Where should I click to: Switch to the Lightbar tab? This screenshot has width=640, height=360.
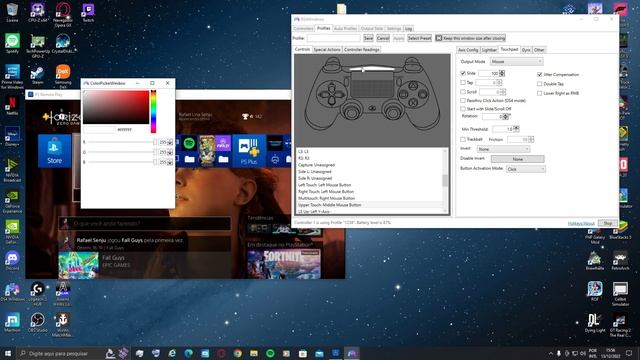(x=489, y=50)
